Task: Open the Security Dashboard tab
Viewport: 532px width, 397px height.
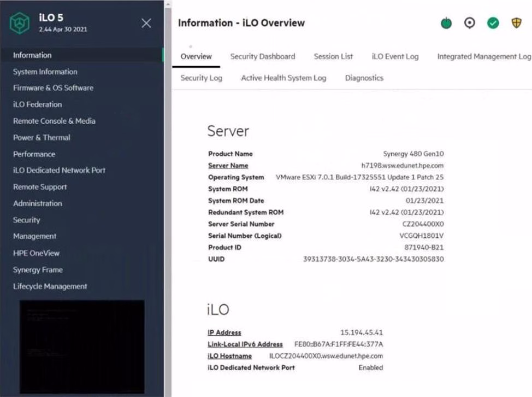Action: click(262, 56)
